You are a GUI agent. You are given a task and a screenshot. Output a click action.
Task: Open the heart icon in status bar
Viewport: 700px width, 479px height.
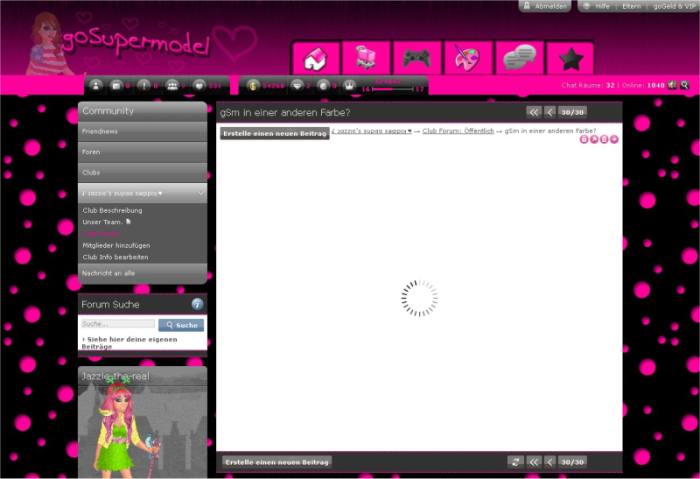coord(200,85)
